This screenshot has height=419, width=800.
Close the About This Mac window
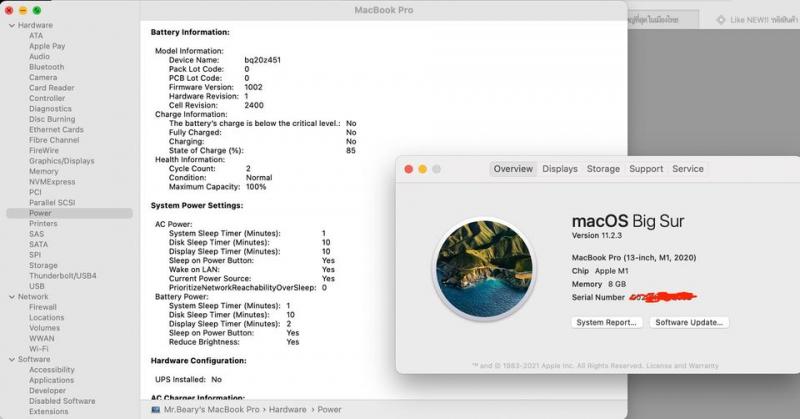tap(409, 169)
